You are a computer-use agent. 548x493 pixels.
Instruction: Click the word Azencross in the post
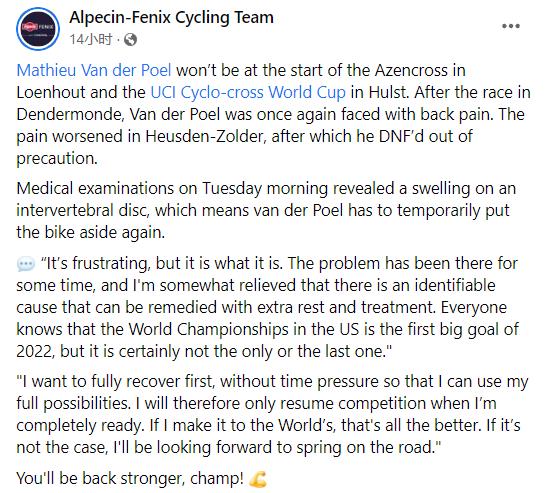[411, 70]
